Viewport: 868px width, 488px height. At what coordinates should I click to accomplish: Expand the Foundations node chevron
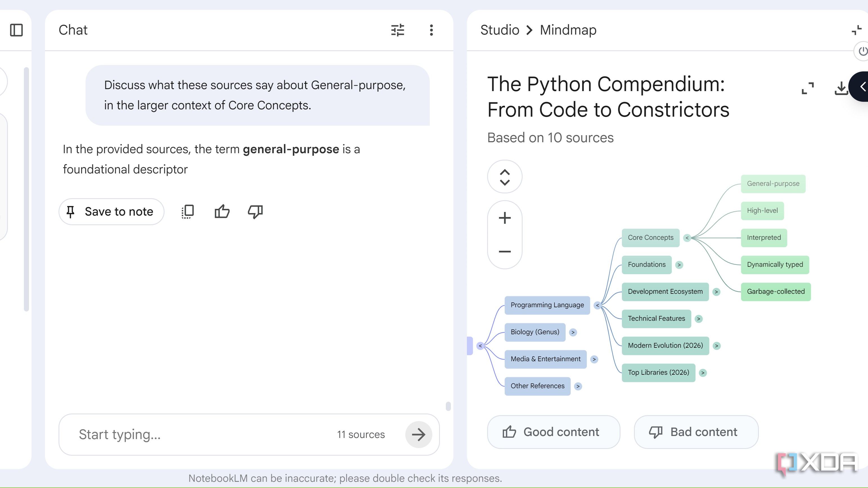pos(679,265)
